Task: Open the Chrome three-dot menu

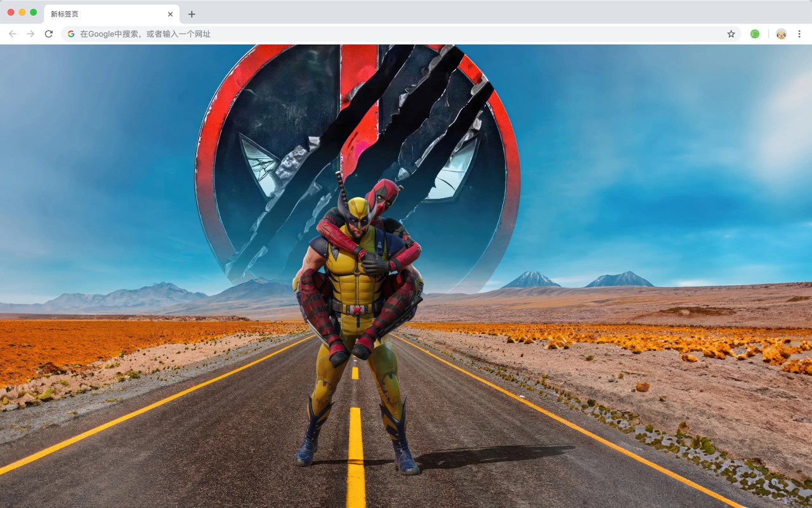Action: pyautogui.click(x=799, y=34)
